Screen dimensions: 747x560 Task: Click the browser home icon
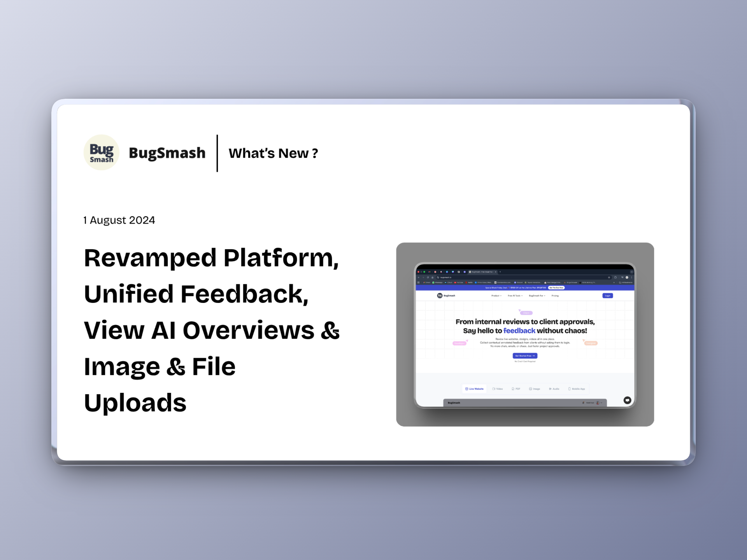[432, 277]
